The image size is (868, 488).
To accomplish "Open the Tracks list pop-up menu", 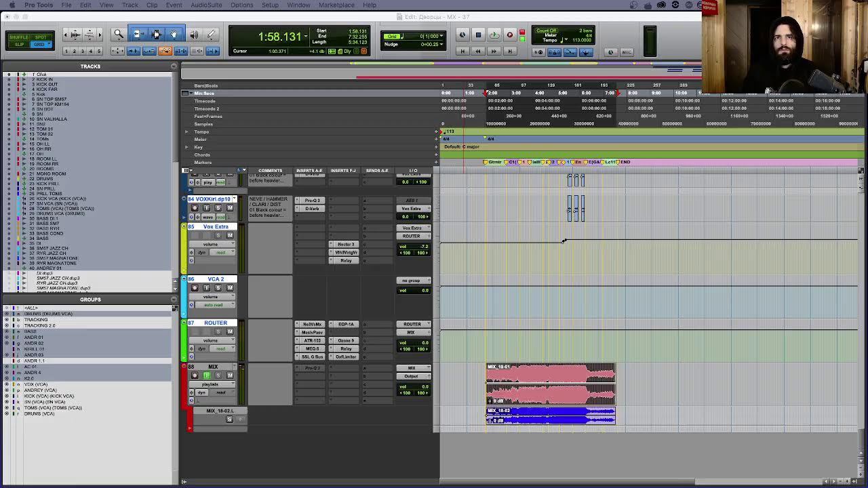I will click(174, 66).
